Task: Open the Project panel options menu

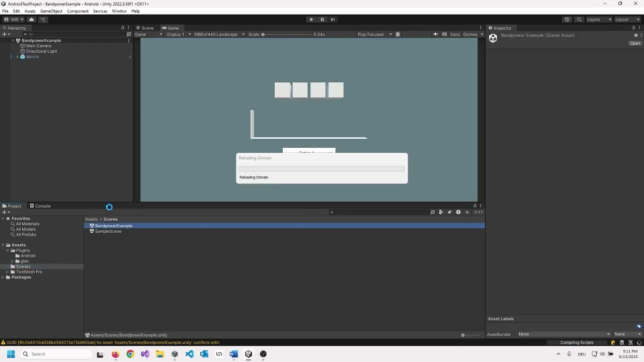Action: coord(480,206)
